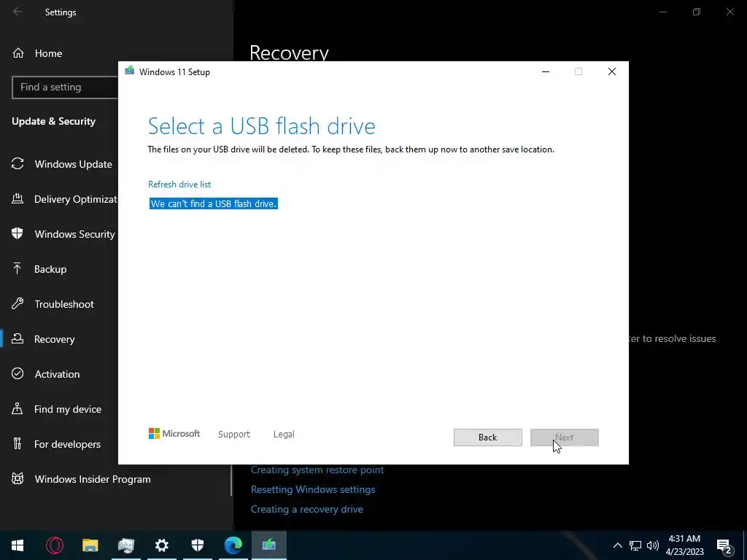Image resolution: width=747 pixels, height=560 pixels.
Task: Click the Windows Security shield icon in sidebar
Action: click(18, 233)
